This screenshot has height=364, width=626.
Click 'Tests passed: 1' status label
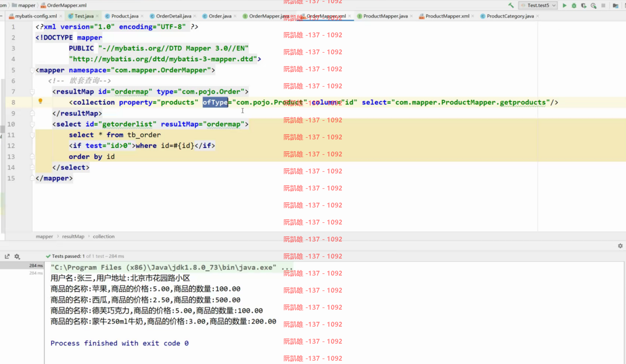[68, 256]
